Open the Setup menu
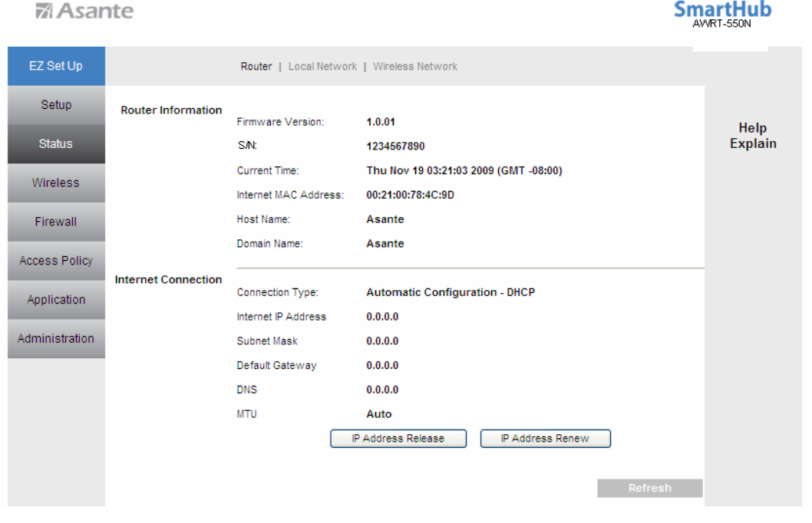 tap(56, 105)
